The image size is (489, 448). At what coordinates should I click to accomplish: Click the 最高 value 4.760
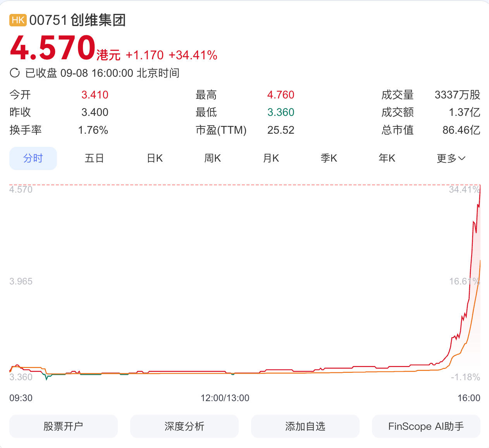281,95
